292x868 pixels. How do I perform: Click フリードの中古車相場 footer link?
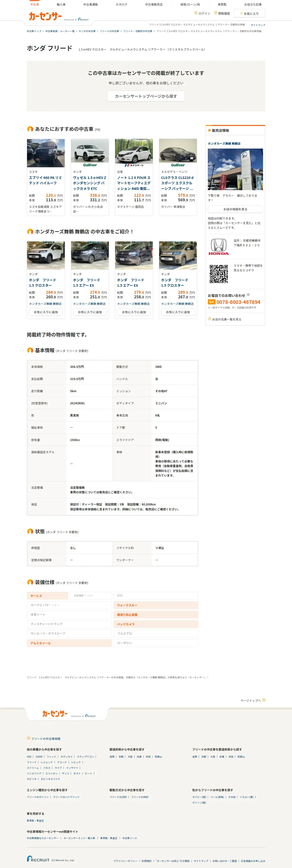click(x=46, y=739)
